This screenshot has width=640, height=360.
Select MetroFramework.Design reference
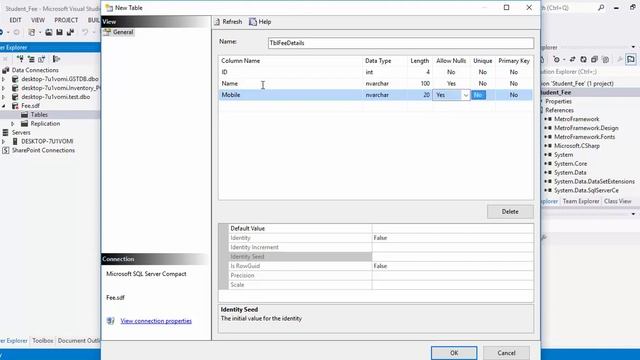click(586, 128)
